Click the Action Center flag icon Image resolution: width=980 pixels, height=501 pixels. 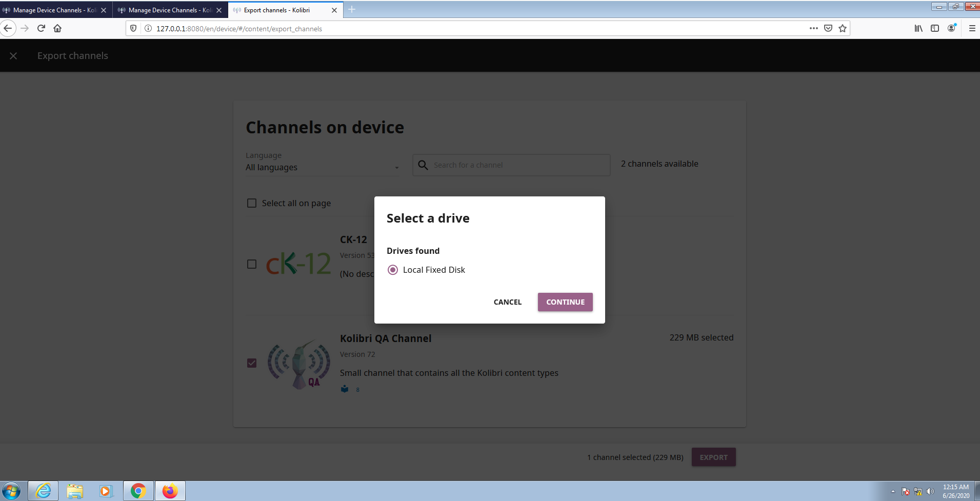coord(906,492)
